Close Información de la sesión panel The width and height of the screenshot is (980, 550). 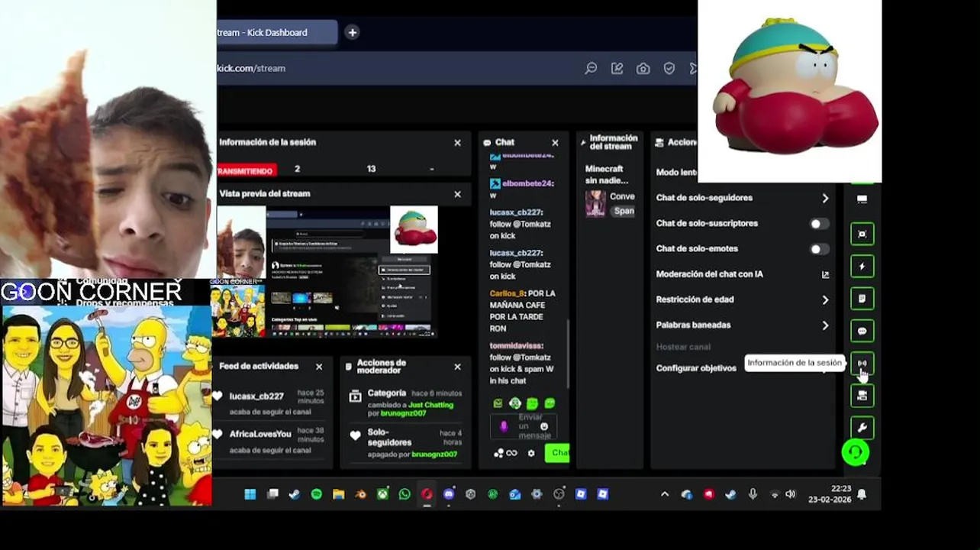457,143
